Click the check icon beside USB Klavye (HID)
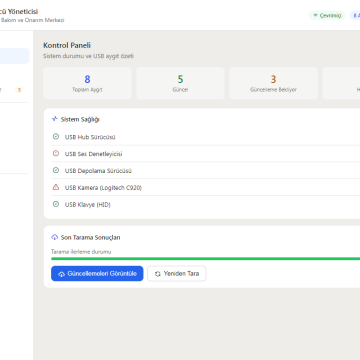 (x=56, y=204)
